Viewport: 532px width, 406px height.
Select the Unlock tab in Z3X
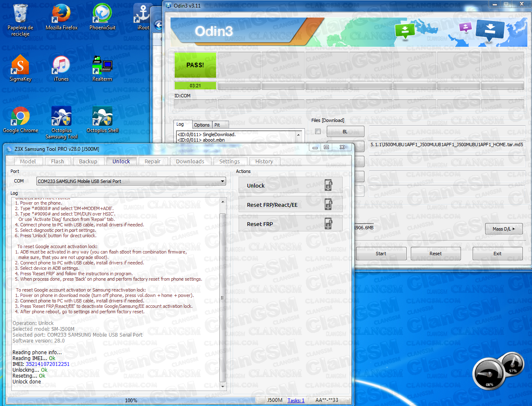click(121, 161)
